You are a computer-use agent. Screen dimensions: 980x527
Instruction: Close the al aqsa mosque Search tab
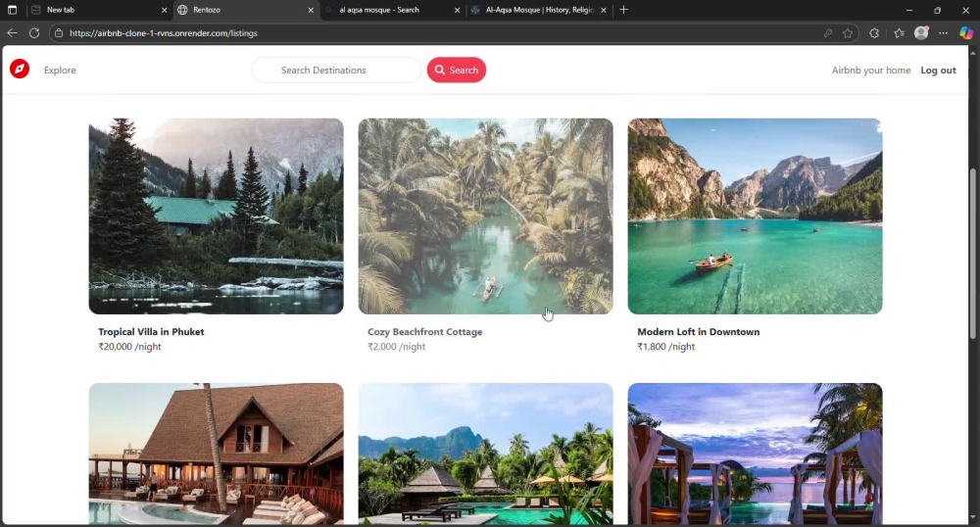(457, 10)
